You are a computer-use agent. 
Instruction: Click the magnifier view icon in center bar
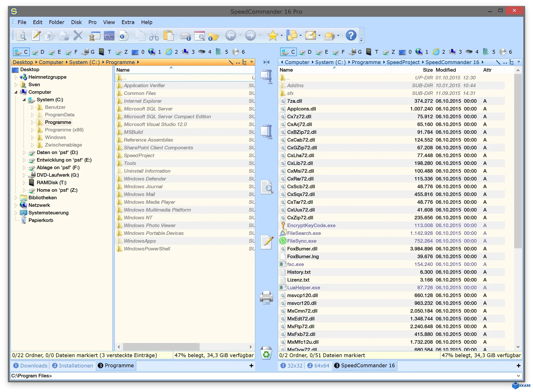pos(267,188)
